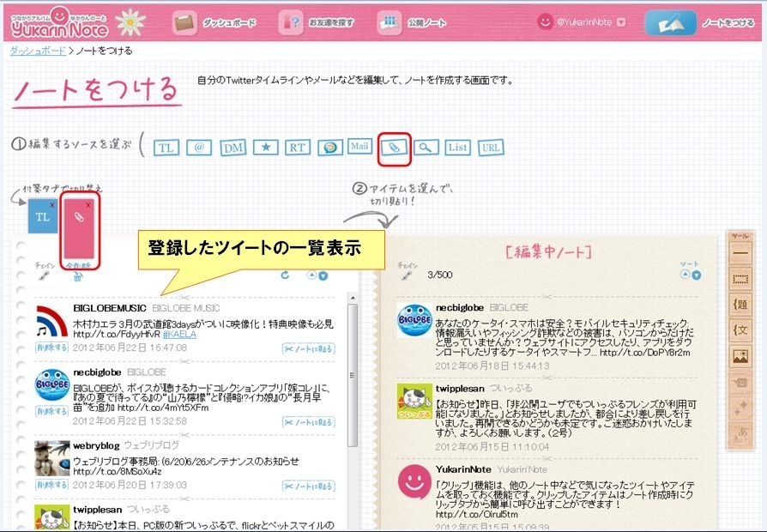Select the horizontal line tool
767x532 pixels.
pos(740,253)
